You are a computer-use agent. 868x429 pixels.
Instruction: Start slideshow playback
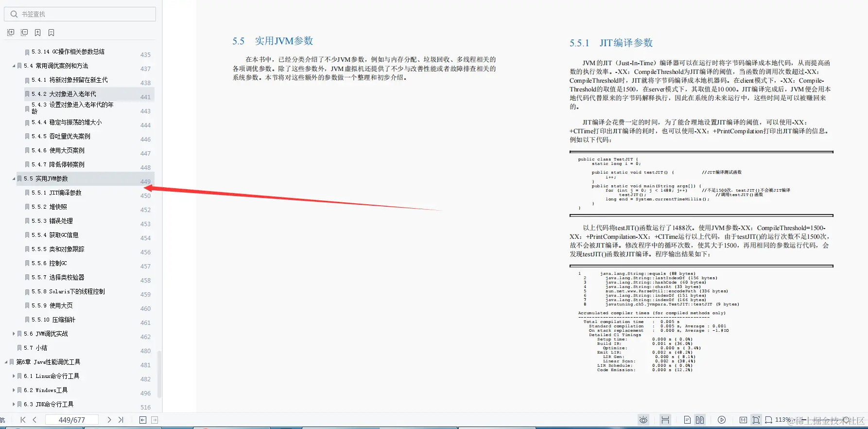(722, 420)
